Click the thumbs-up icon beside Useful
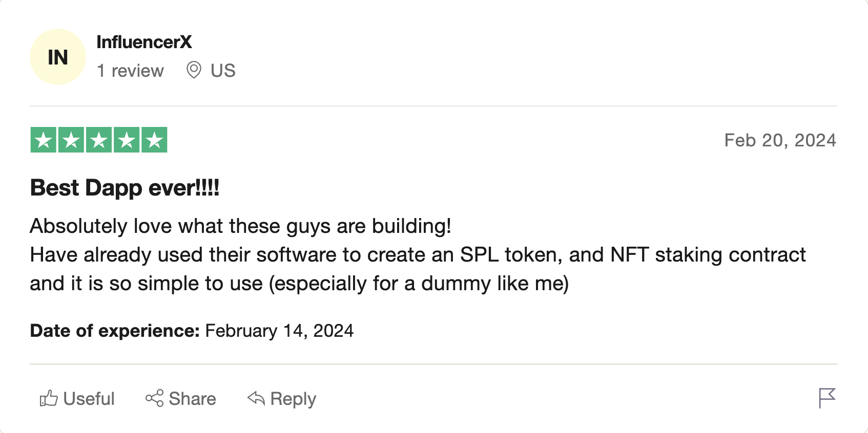Screen dimensions: 868x433 pyautogui.click(x=49, y=398)
